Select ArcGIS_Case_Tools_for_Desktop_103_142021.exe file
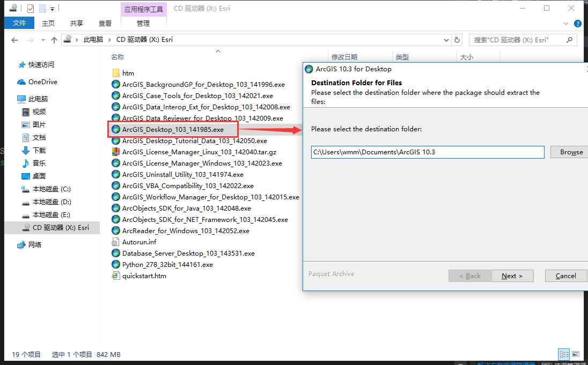This screenshot has height=365, width=588. (197, 95)
